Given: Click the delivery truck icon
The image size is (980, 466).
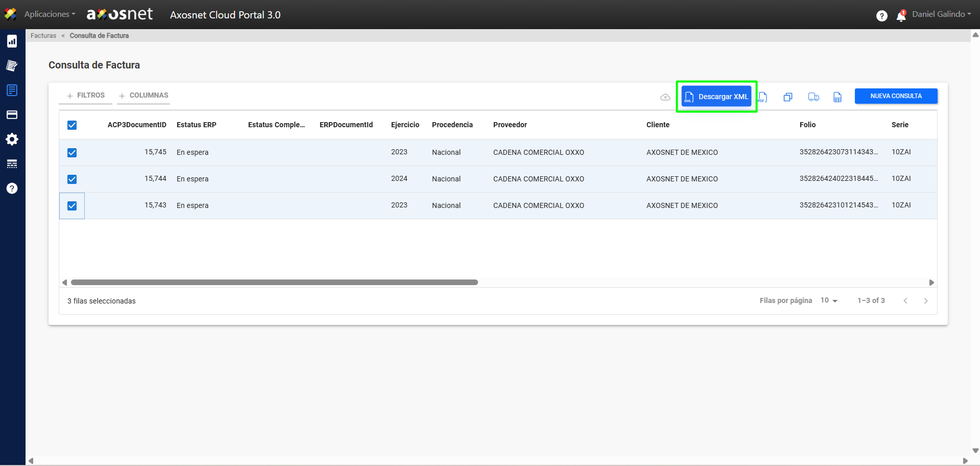Looking at the screenshot, I should coord(814,97).
